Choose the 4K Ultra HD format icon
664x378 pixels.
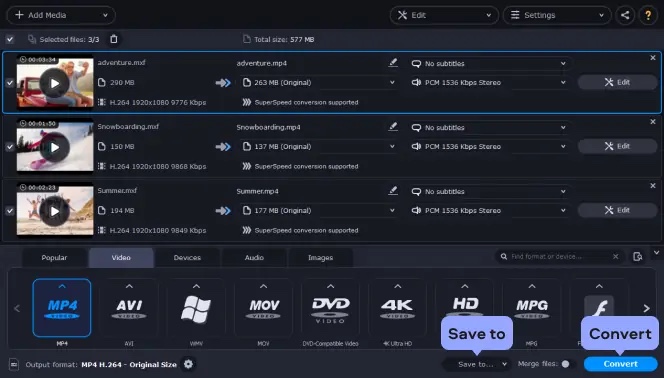click(x=398, y=308)
